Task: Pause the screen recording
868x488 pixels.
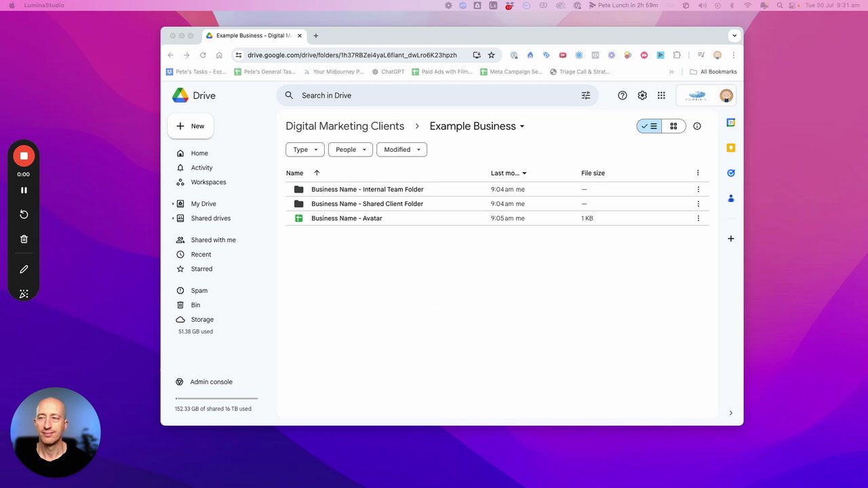Action: click(x=24, y=190)
